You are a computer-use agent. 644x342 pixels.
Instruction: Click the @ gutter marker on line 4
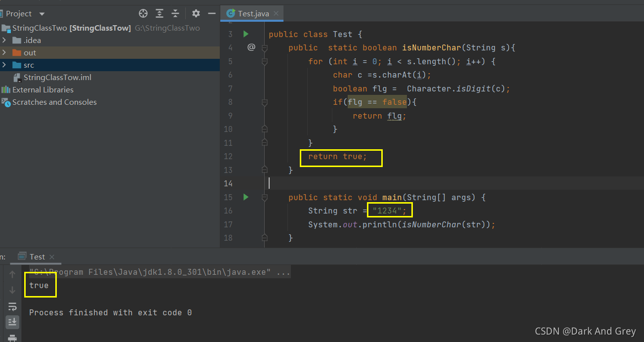pyautogui.click(x=251, y=47)
